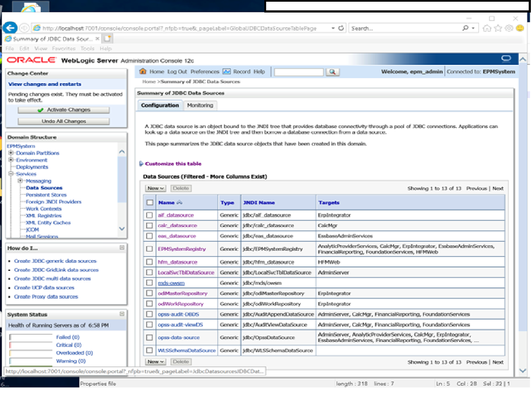The width and height of the screenshot is (532, 412).
Task: Click the Undo All Changes button
Action: (64, 121)
